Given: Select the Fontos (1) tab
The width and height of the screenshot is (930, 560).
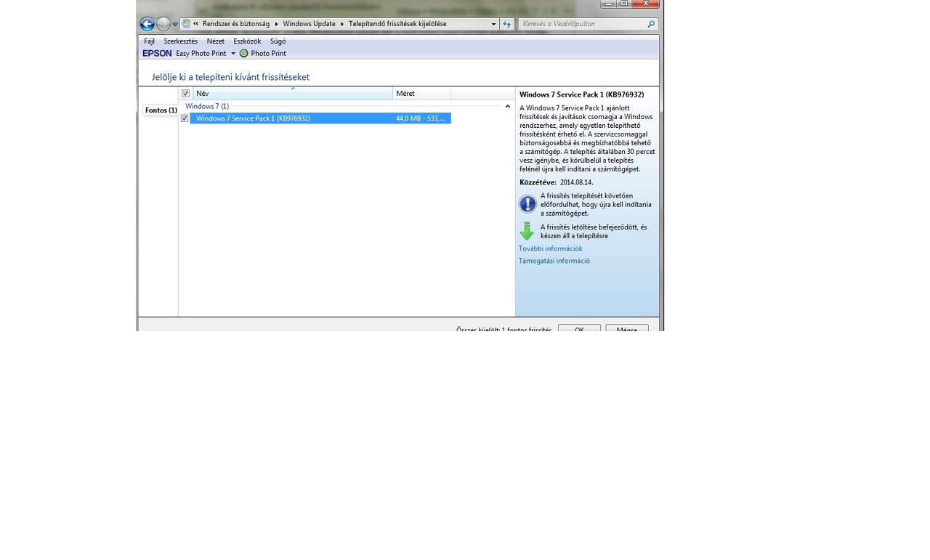Looking at the screenshot, I should (161, 110).
